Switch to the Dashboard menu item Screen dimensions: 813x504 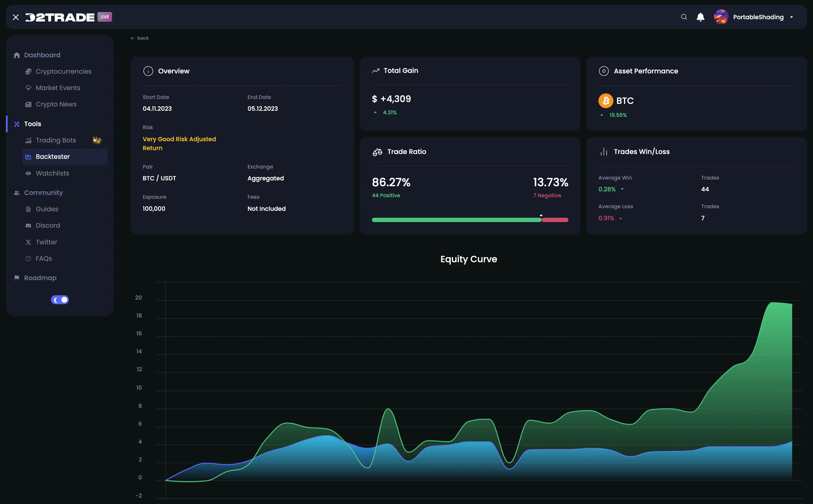pyautogui.click(x=42, y=55)
